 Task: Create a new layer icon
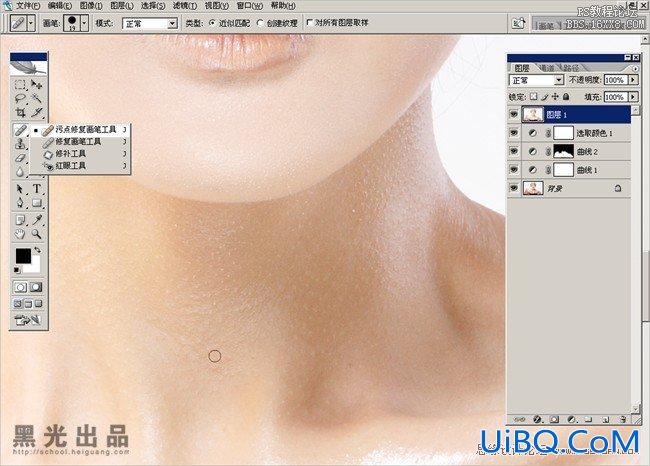(x=606, y=420)
